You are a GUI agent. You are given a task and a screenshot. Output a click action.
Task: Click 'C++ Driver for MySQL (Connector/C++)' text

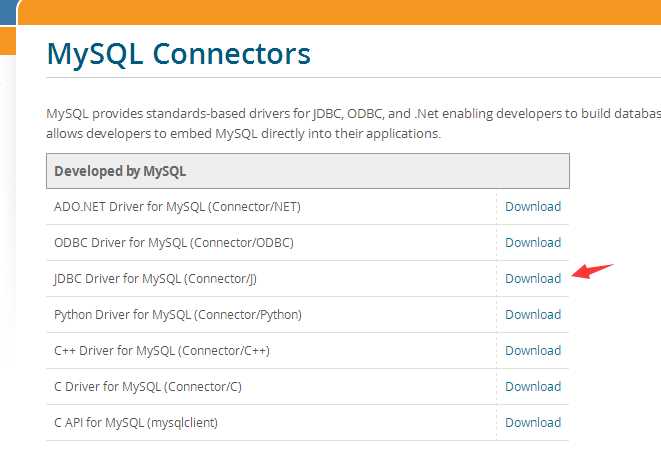click(162, 350)
